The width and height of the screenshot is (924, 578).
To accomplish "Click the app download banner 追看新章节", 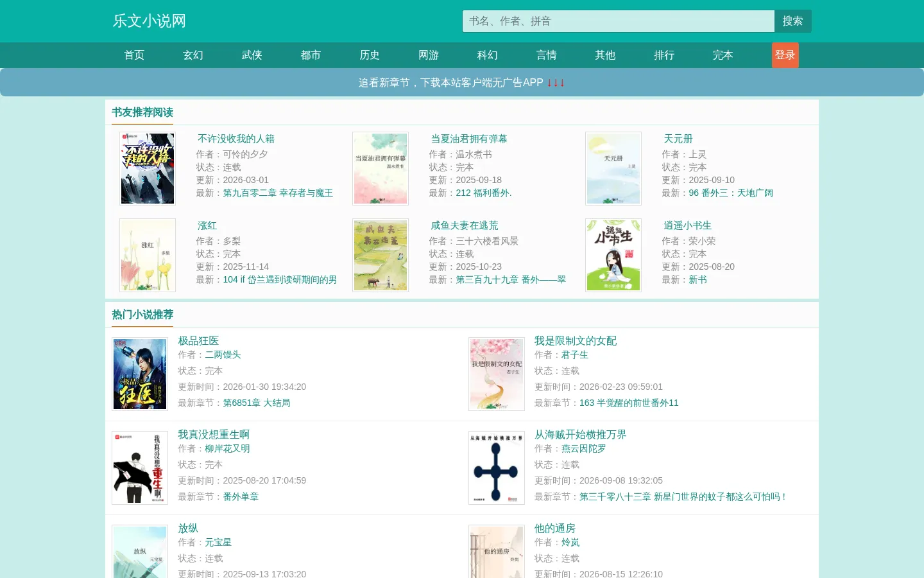I will point(462,83).
